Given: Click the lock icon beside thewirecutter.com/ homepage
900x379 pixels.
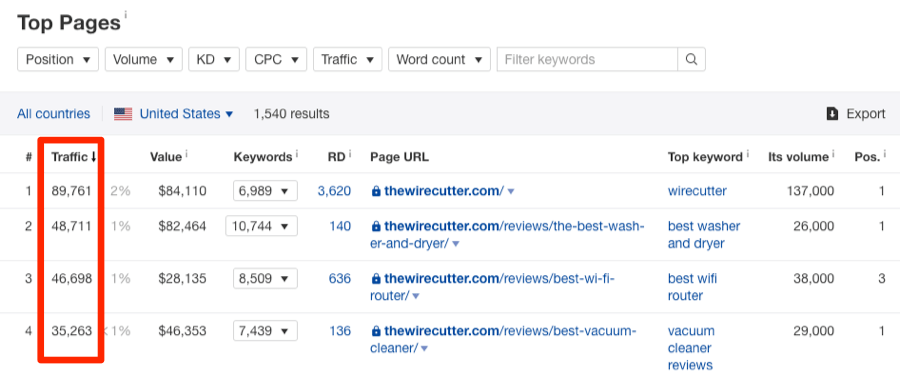Looking at the screenshot, I should [x=376, y=191].
